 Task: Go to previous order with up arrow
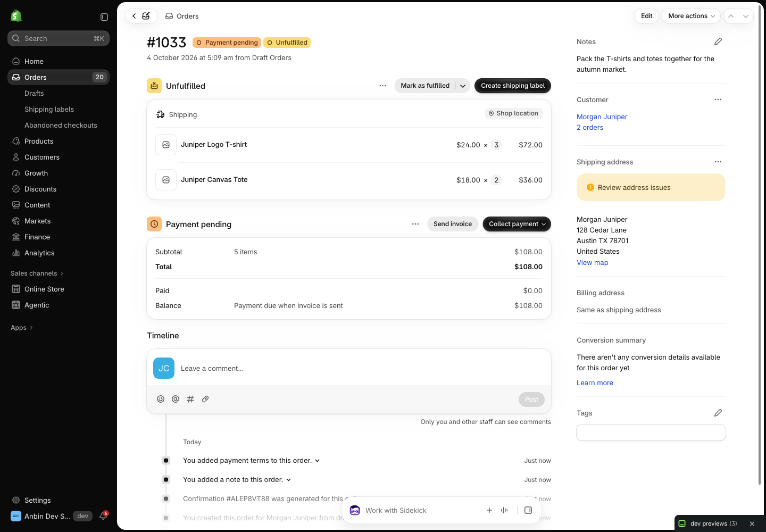coord(731,16)
